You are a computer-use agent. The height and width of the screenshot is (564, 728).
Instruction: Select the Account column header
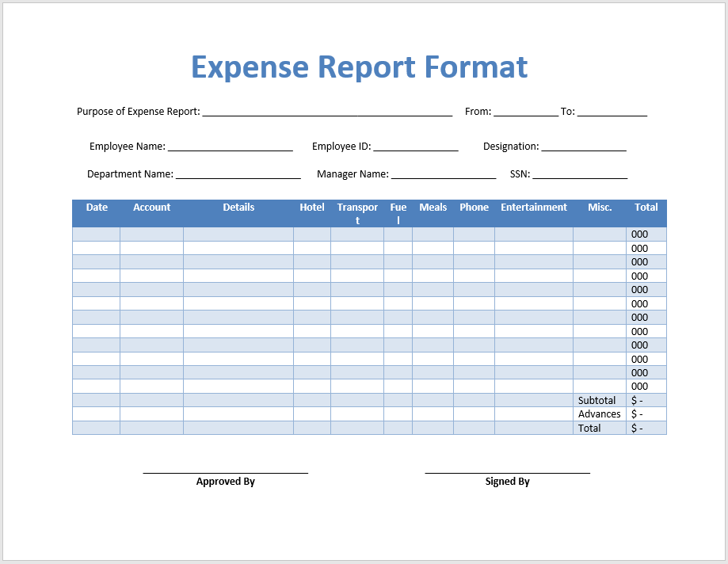tap(151, 208)
